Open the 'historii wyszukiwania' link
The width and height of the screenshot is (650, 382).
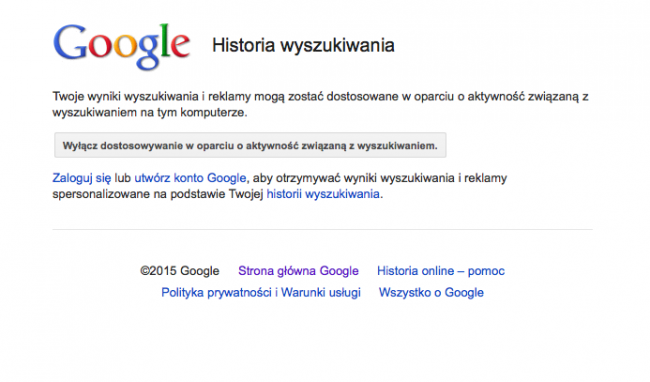point(323,194)
